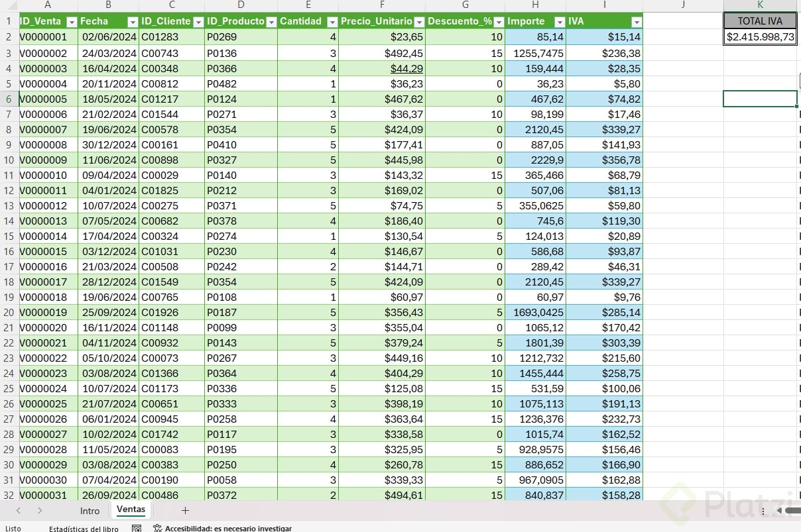Add a new sheet with the plus button

tap(185, 510)
